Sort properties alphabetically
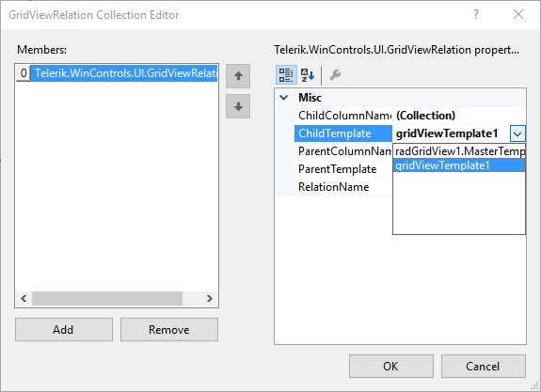 click(x=307, y=75)
